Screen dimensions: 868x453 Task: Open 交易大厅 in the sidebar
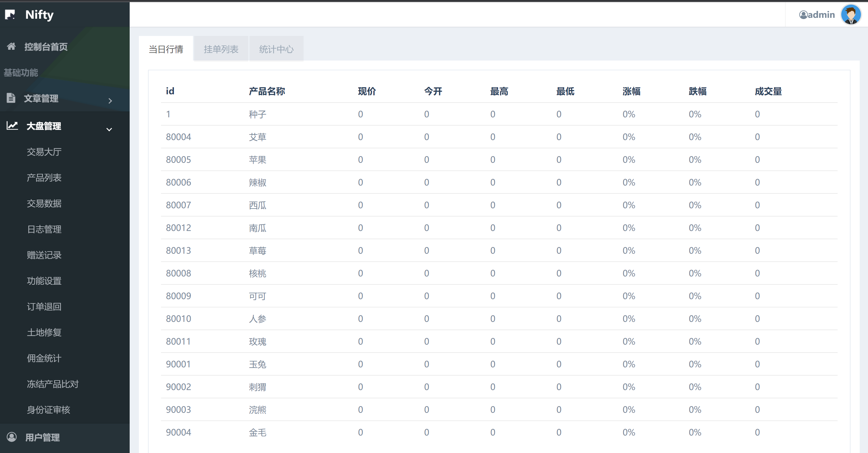[44, 152]
